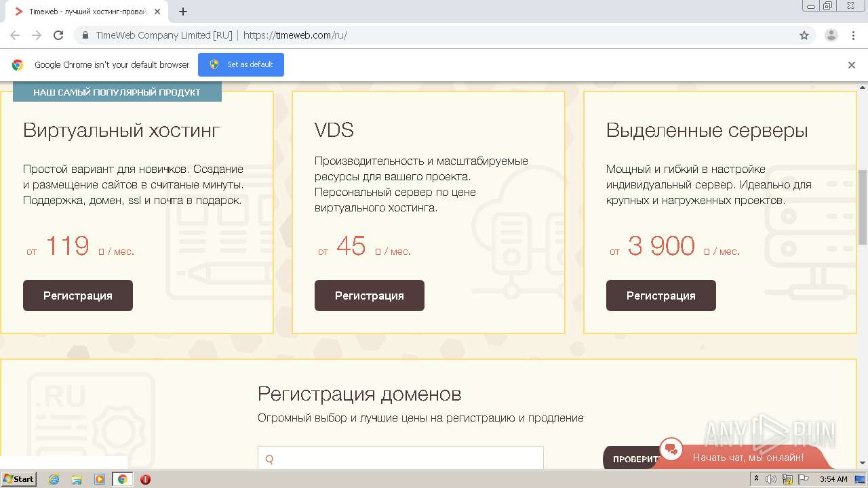Bookmark page with the star icon
This screenshot has width=868, height=488.
pyautogui.click(x=804, y=35)
